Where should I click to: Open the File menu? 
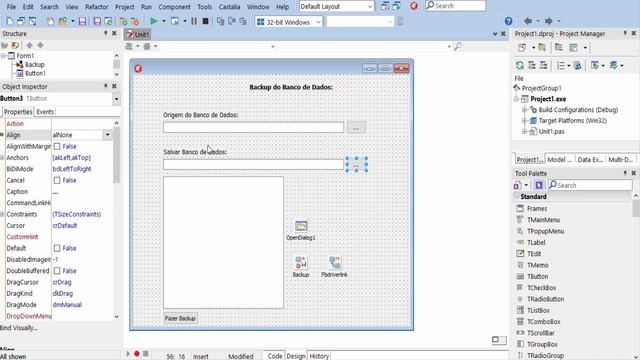(11, 7)
